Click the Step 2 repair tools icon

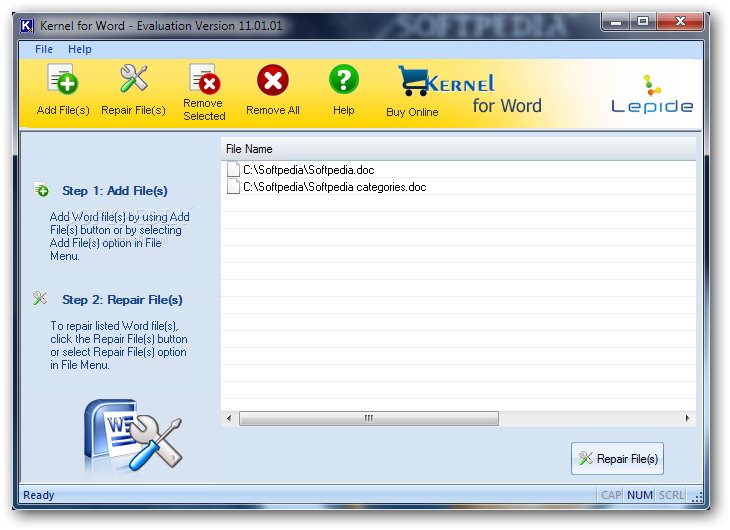[41, 298]
